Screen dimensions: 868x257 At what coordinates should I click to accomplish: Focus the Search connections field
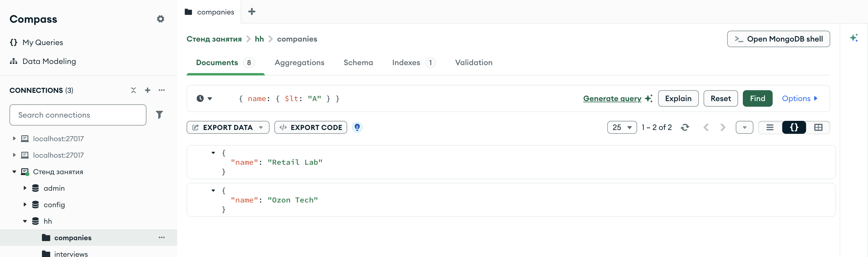(x=78, y=115)
